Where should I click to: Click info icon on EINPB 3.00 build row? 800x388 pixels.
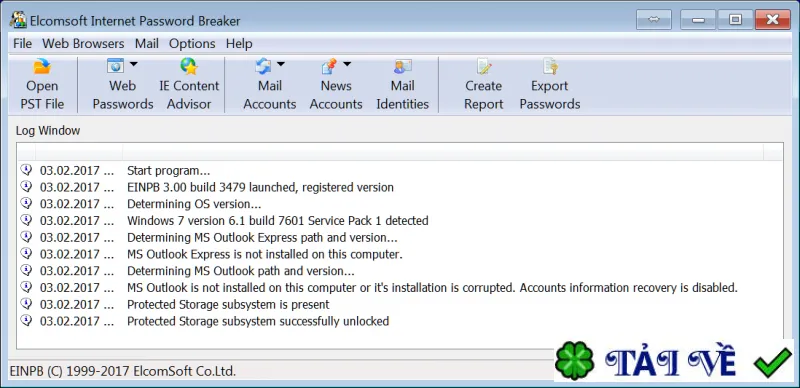coord(26,186)
